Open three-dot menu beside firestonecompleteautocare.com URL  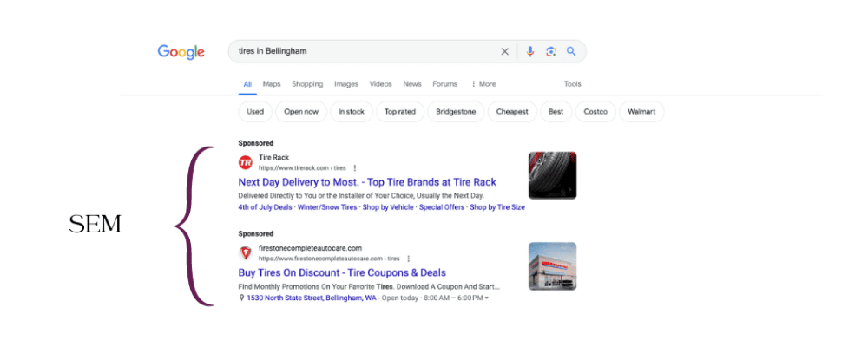(408, 259)
